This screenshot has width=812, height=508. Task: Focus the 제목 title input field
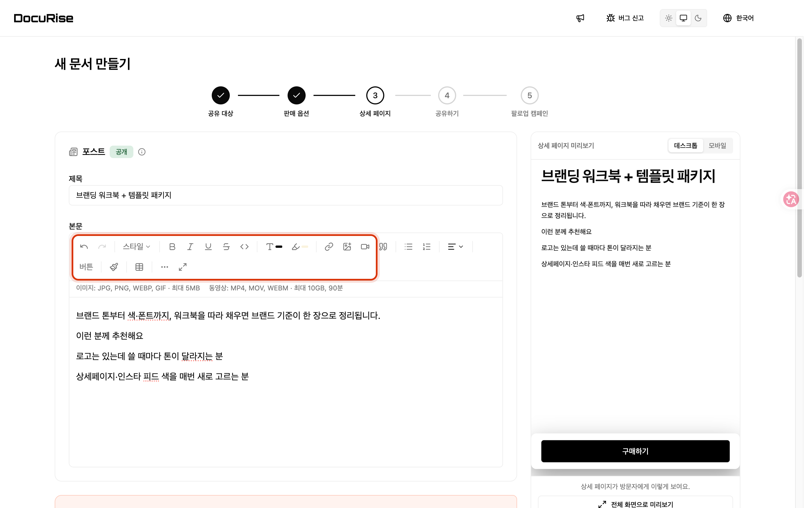click(x=286, y=195)
